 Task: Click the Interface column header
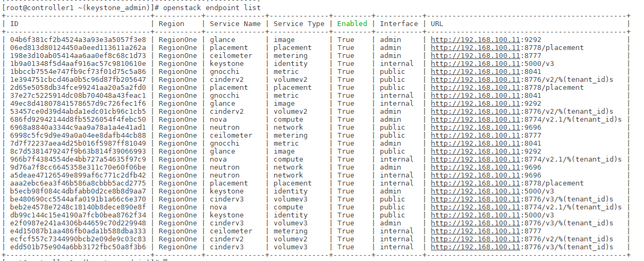point(399,24)
